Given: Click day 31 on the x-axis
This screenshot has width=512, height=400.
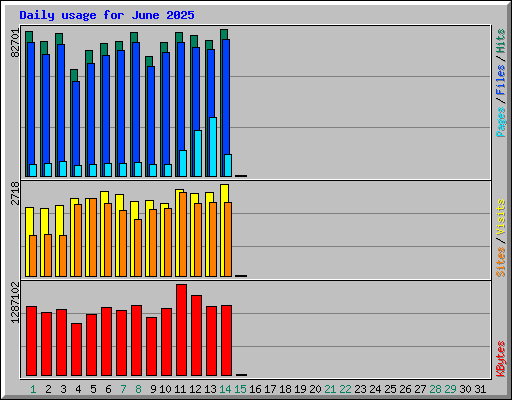Looking at the screenshot, I should [x=480, y=389].
